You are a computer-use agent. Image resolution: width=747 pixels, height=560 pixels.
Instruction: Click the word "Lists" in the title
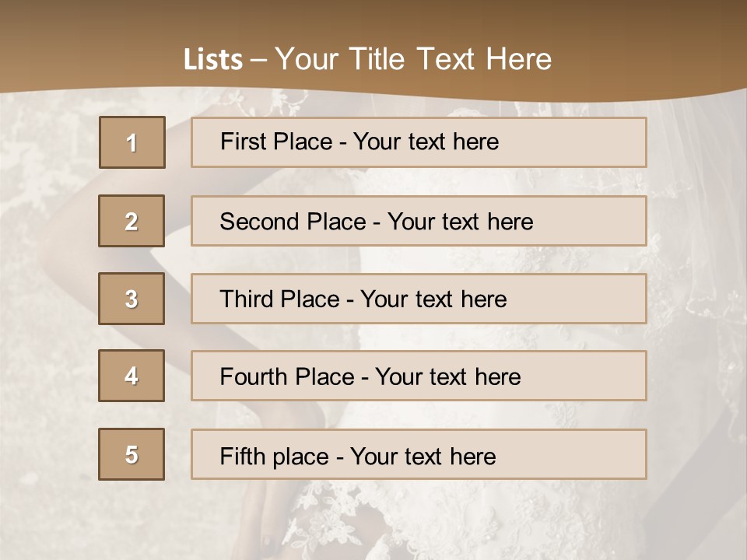213,60
